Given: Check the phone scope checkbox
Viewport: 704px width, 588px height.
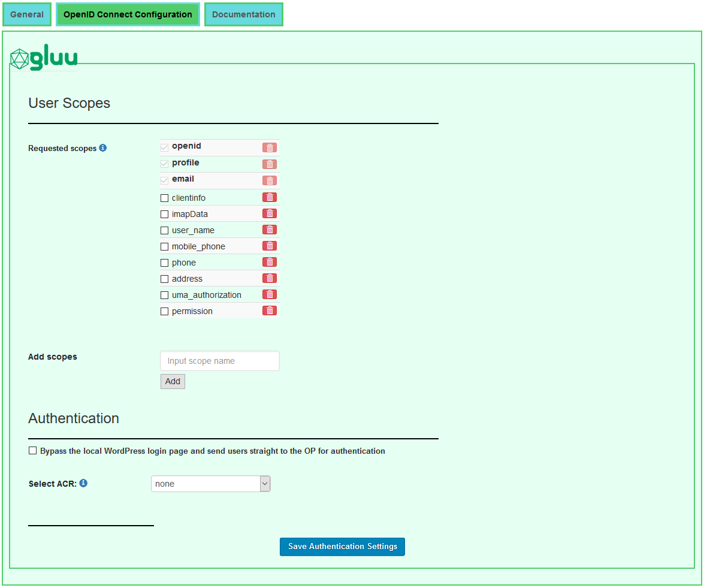Looking at the screenshot, I should (x=165, y=263).
